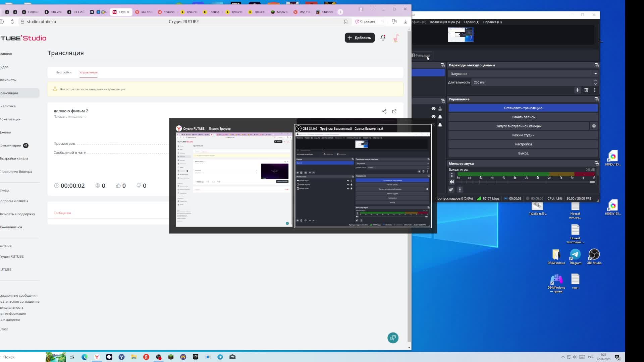644x362 pixels.
Task: Click the Добавить button
Action: (x=359, y=38)
